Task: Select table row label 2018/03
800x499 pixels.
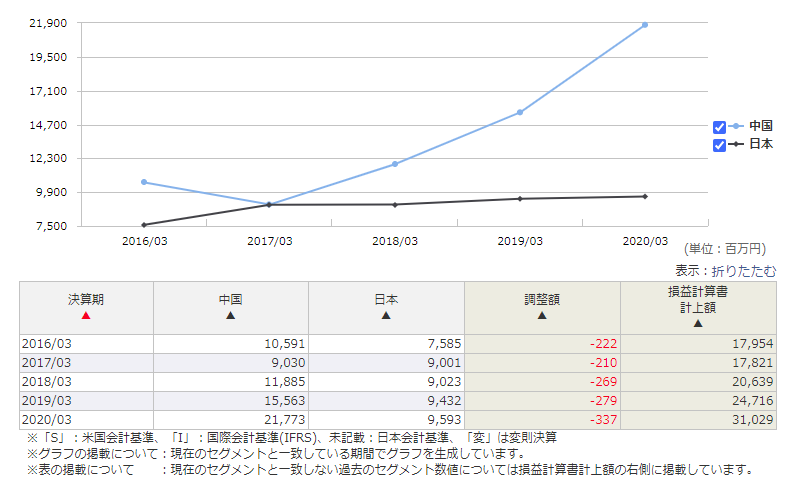Action: (46, 382)
